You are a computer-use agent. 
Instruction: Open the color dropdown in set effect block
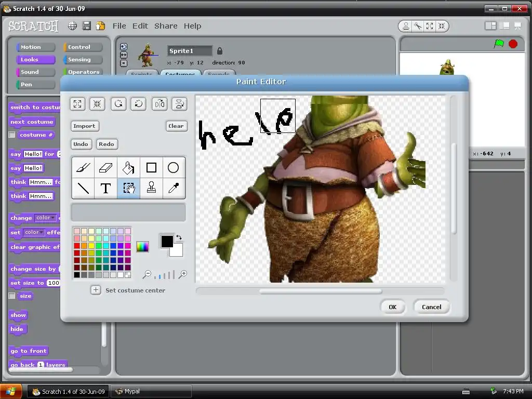(x=34, y=232)
